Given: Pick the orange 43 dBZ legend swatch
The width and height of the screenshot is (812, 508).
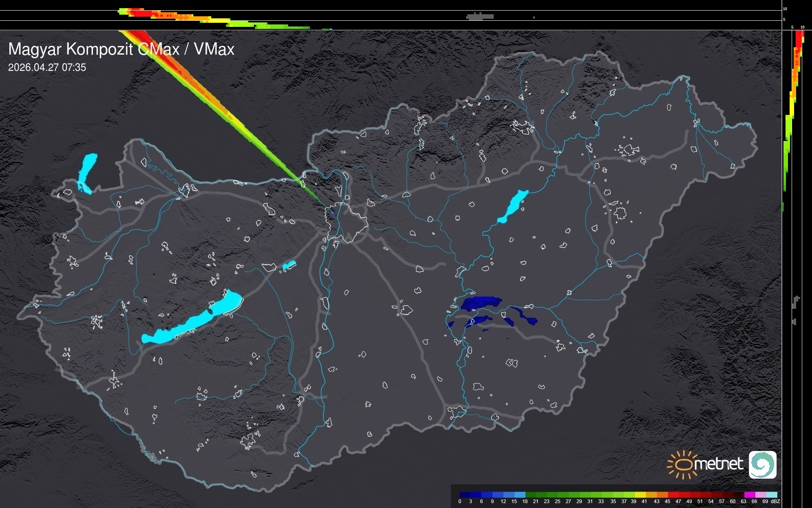Looking at the screenshot, I should (662, 495).
